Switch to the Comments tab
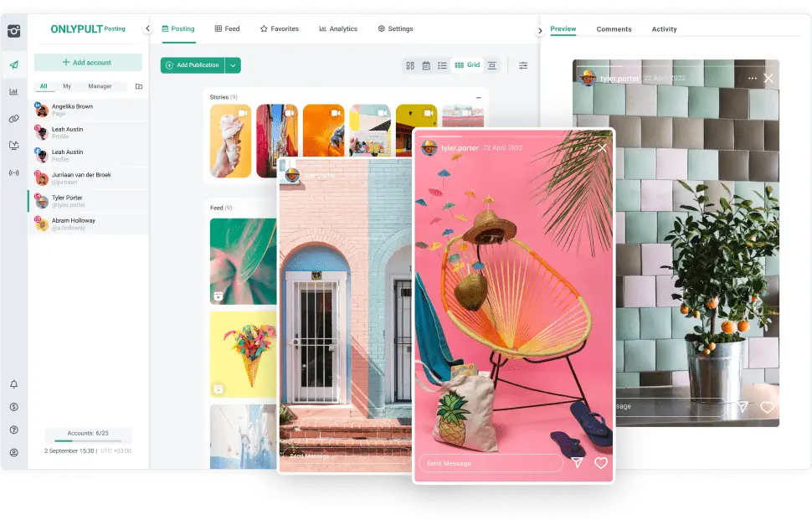812x520 pixels. [x=614, y=29]
